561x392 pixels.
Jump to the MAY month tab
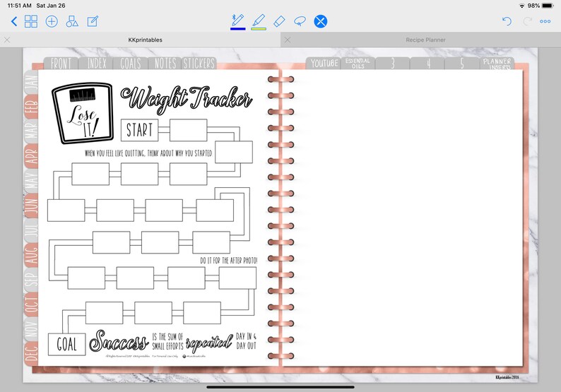[x=32, y=181]
